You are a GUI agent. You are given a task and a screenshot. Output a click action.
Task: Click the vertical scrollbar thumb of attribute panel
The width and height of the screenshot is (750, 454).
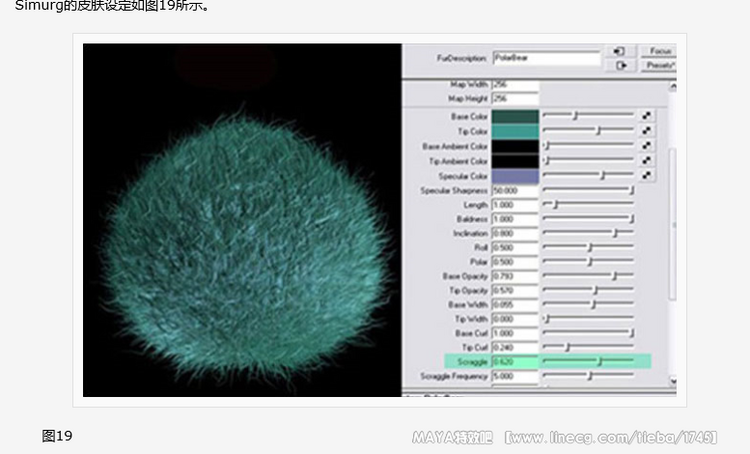(x=673, y=224)
